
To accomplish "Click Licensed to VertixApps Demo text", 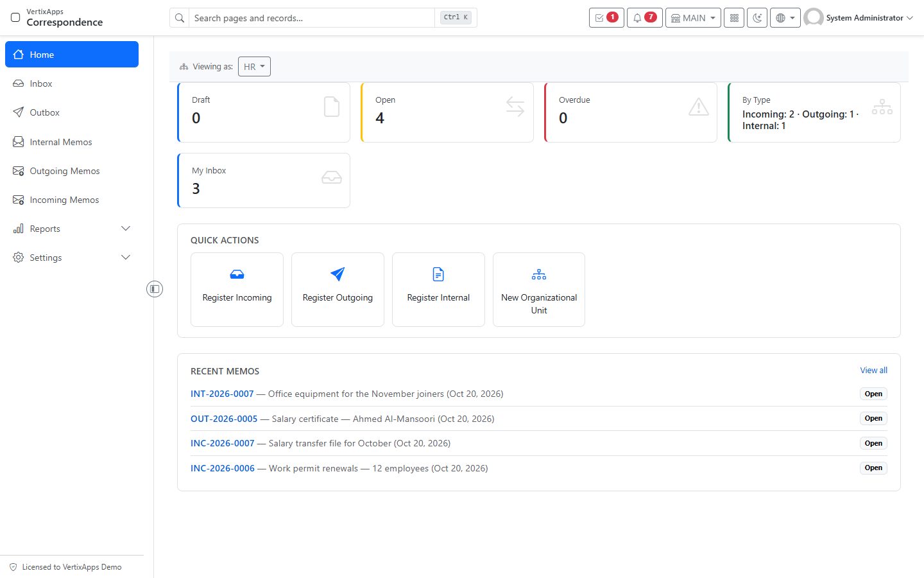I will (72, 567).
